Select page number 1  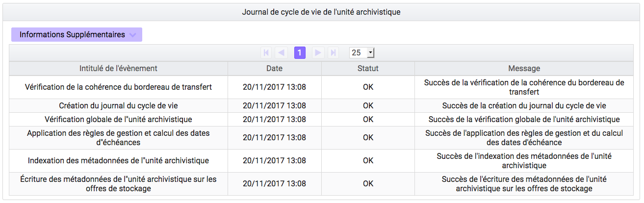pos(300,52)
